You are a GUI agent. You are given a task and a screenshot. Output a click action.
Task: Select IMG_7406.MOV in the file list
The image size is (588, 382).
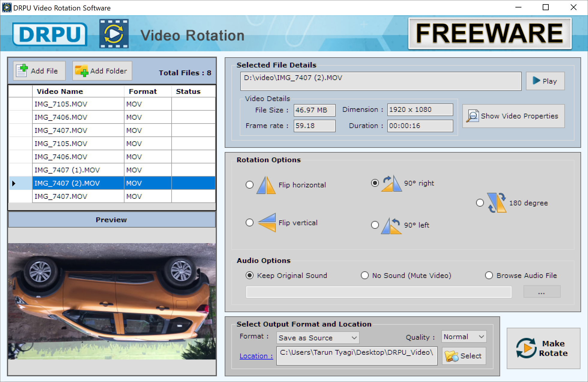[61, 117]
